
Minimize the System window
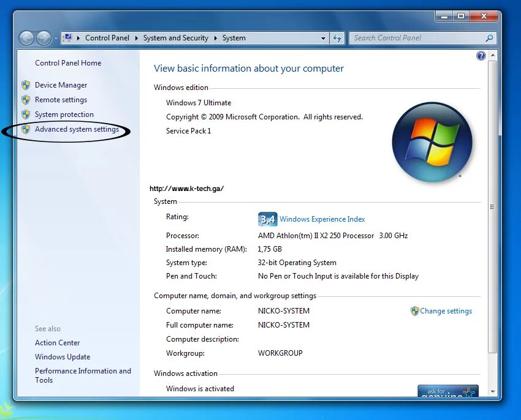pos(444,17)
